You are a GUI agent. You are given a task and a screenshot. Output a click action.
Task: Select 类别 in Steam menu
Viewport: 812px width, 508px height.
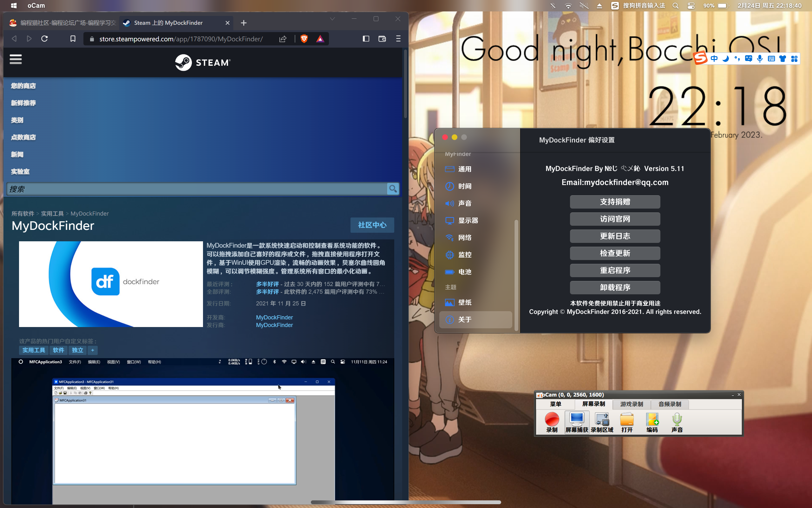click(17, 120)
